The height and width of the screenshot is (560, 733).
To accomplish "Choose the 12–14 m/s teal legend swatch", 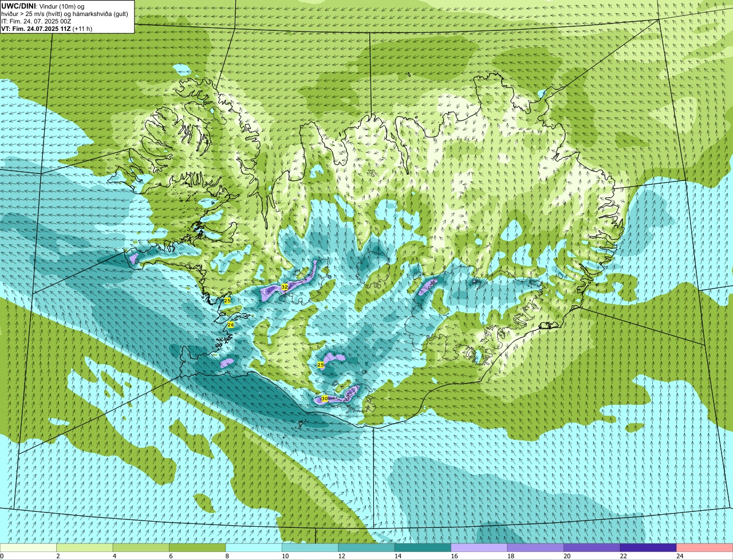I will 366,547.
